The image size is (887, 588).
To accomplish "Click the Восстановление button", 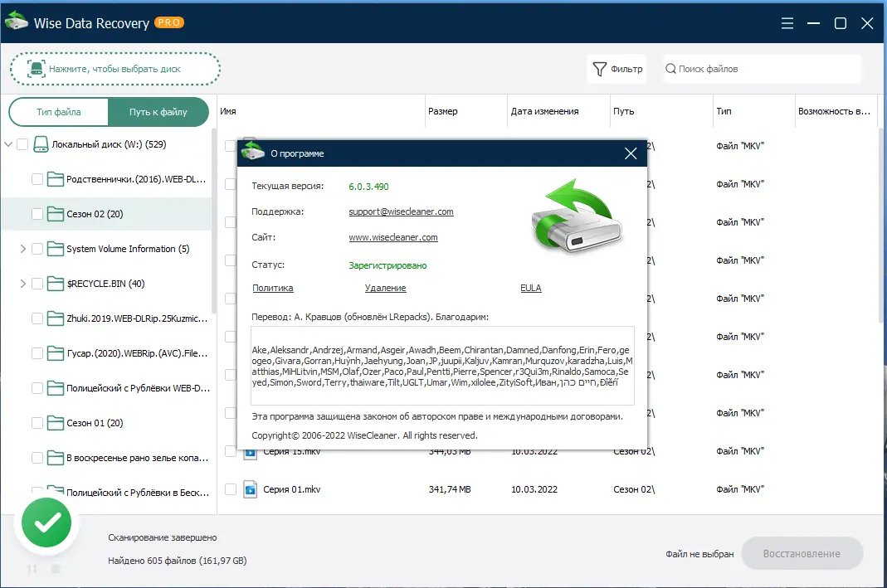I will (x=802, y=553).
